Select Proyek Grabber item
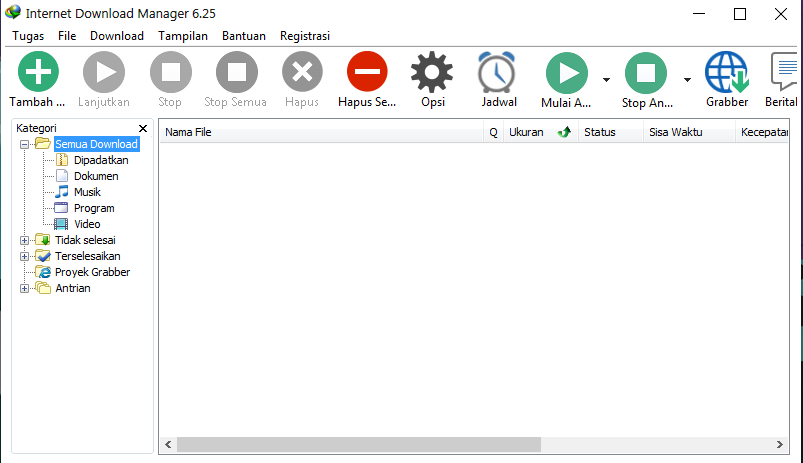Screen dimensions: 803x463 point(92,272)
